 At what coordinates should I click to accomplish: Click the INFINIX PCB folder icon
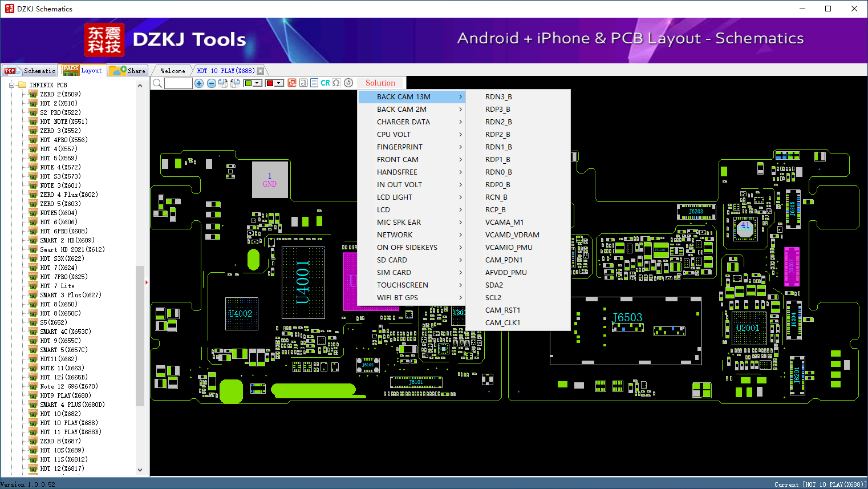coord(22,85)
